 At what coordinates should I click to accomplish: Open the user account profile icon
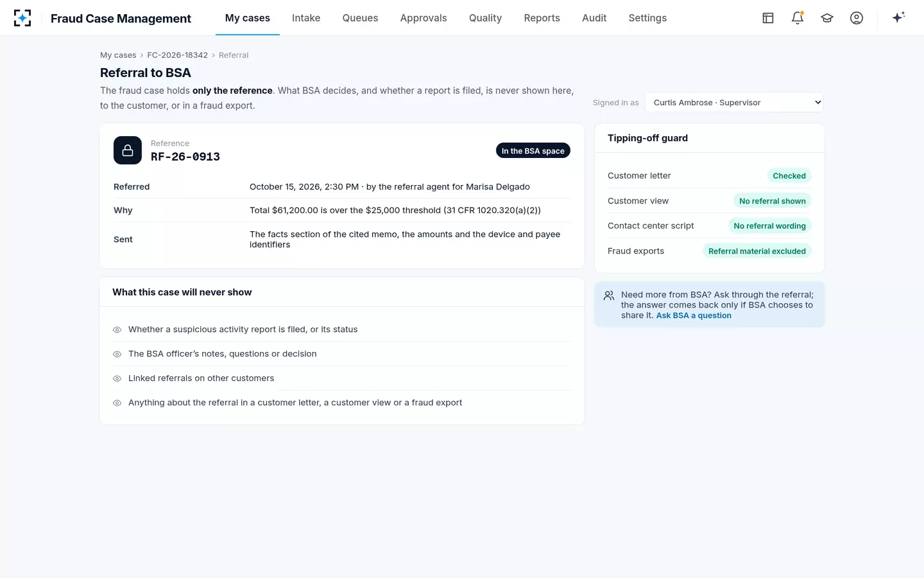tap(857, 18)
